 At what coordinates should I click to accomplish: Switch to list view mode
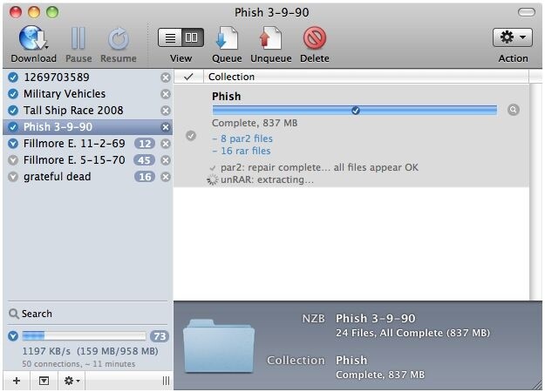[170, 37]
